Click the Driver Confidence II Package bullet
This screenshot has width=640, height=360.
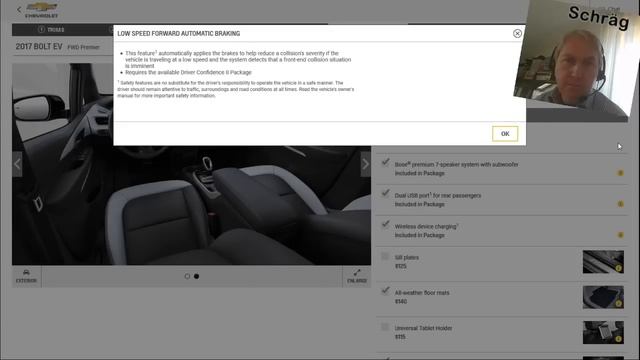(188, 72)
